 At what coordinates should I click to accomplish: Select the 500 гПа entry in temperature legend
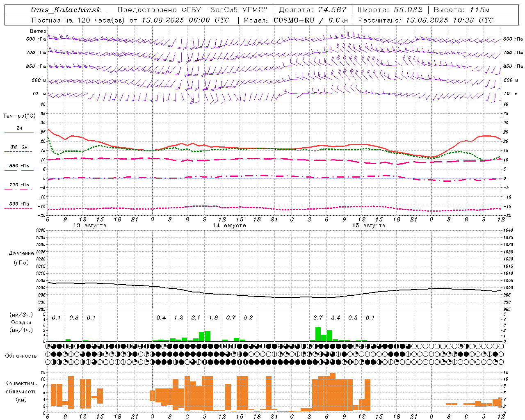tap(19, 204)
